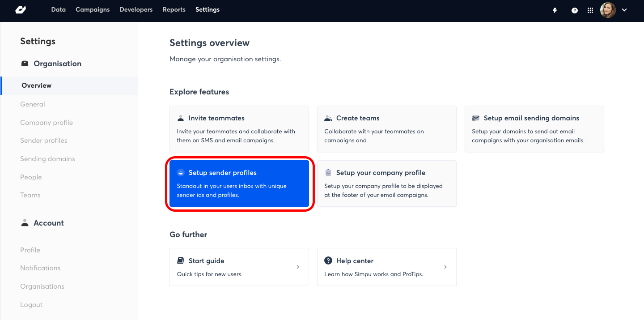The width and height of the screenshot is (644, 320).
Task: Select Notifications under Account
Action: click(x=40, y=268)
